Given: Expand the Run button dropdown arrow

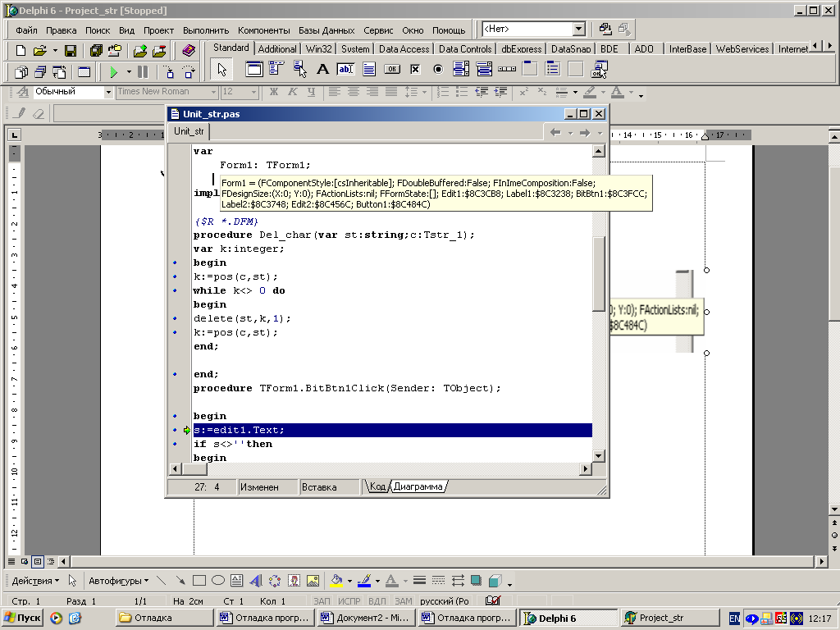Looking at the screenshot, I should click(x=129, y=72).
